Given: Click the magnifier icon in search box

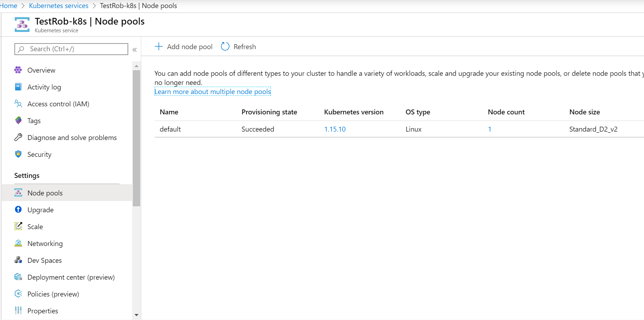Looking at the screenshot, I should click(x=21, y=49).
